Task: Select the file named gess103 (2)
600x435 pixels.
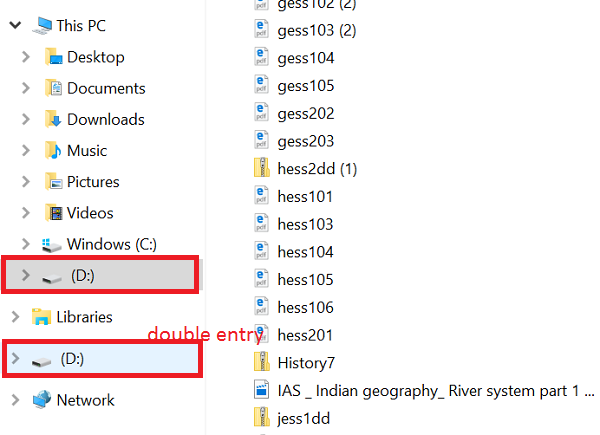Action: point(317,30)
